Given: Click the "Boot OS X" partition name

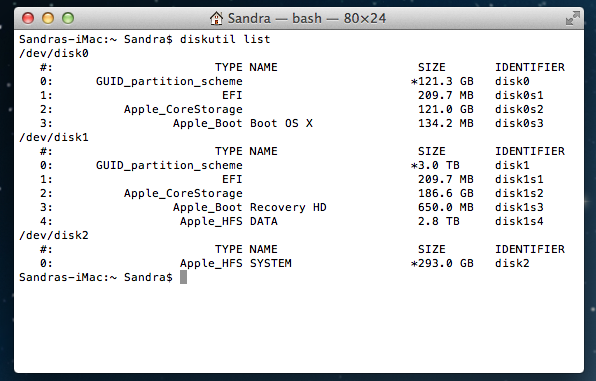Looking at the screenshot, I should pyautogui.click(x=281, y=123).
